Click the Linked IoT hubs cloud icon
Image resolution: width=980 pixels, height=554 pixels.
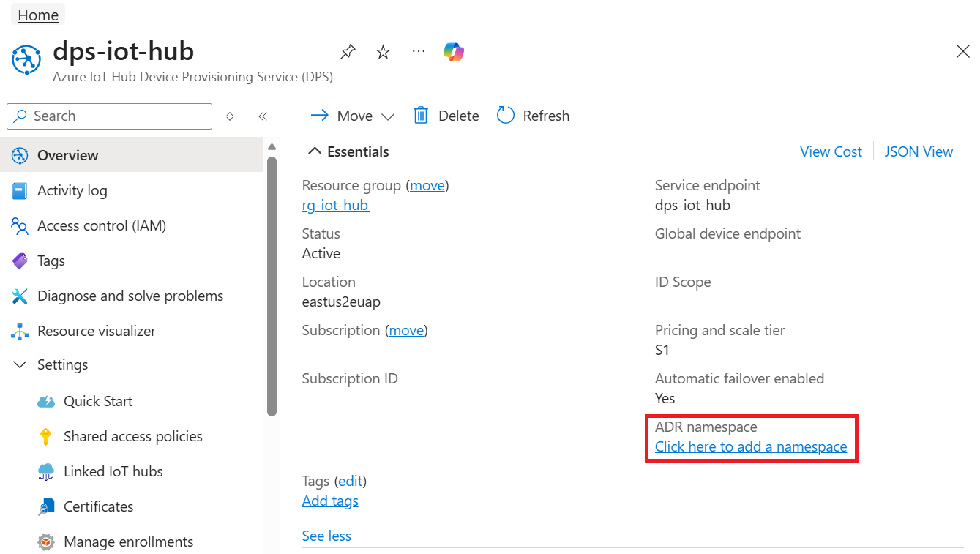(x=46, y=471)
